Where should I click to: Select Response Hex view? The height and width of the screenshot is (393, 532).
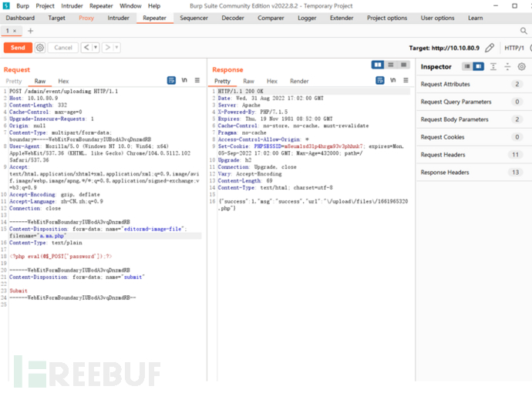tap(271, 81)
